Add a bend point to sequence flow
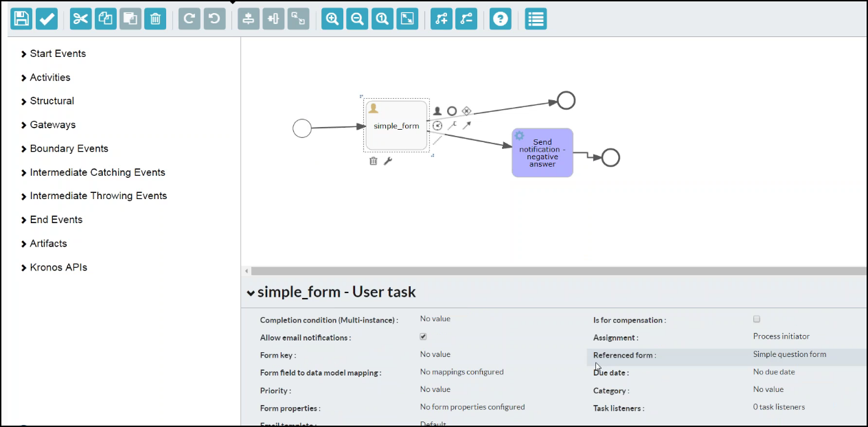This screenshot has width=868, height=427. (442, 19)
